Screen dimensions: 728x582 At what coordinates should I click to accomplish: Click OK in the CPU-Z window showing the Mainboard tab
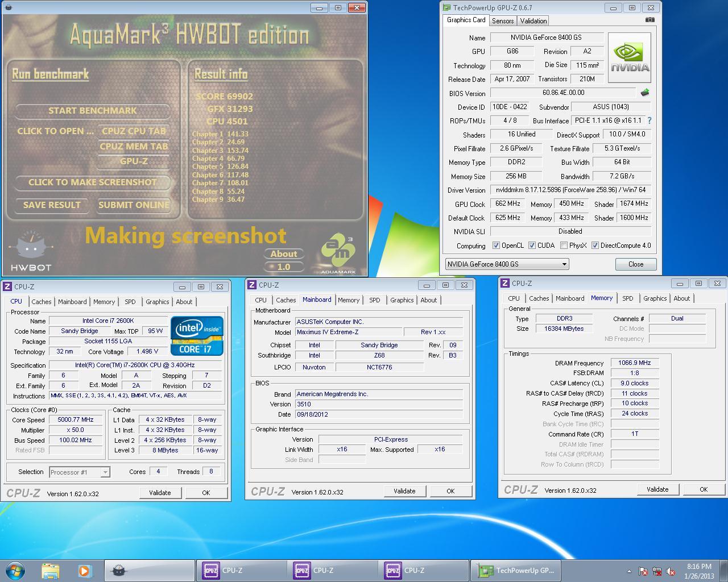tap(450, 491)
